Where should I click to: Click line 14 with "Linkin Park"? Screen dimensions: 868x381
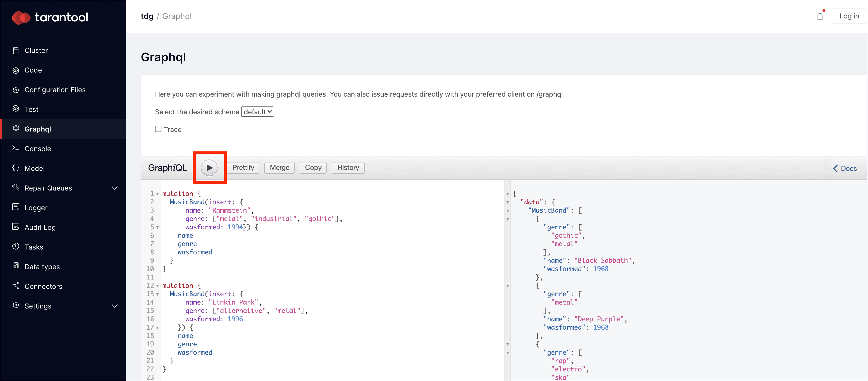(x=223, y=303)
